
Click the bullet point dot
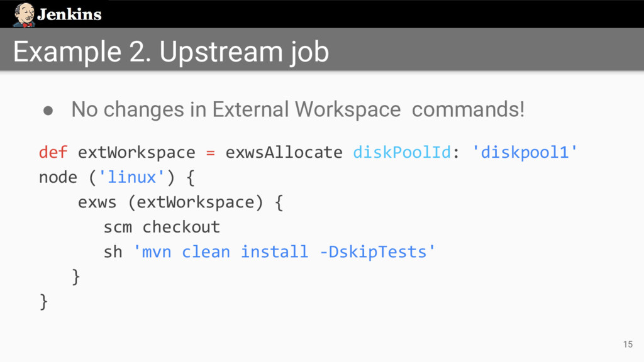[x=48, y=110]
